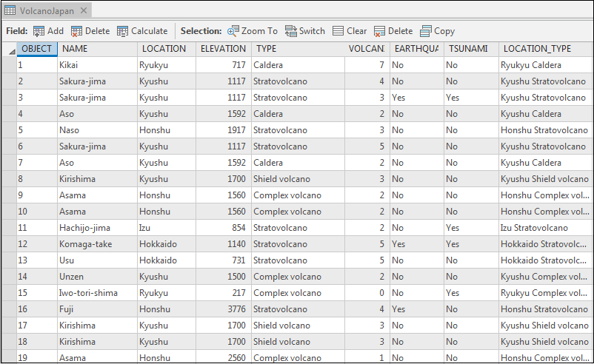Click the Yes earthquake cell in row 3
The width and height of the screenshot is (594, 364).
417,98
